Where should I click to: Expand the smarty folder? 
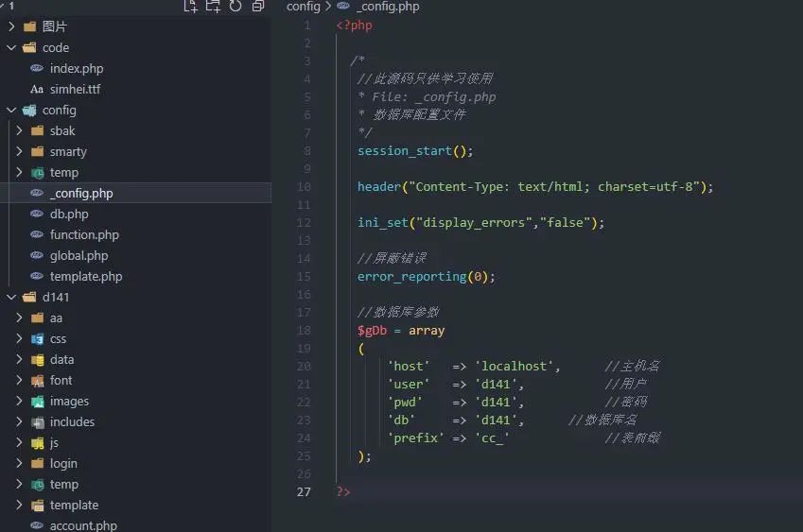19,151
